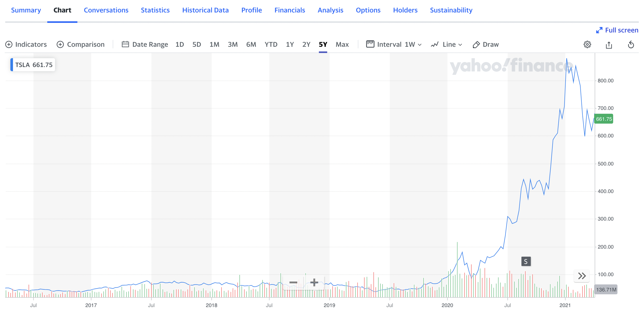View the Profile tab
Viewport: 644px width, 319px height.
click(x=252, y=10)
